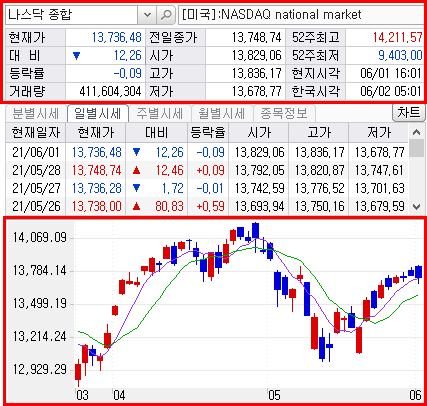Click the 13,784.14 chart axis label
This screenshot has height=406, width=427.
[x=40, y=270]
